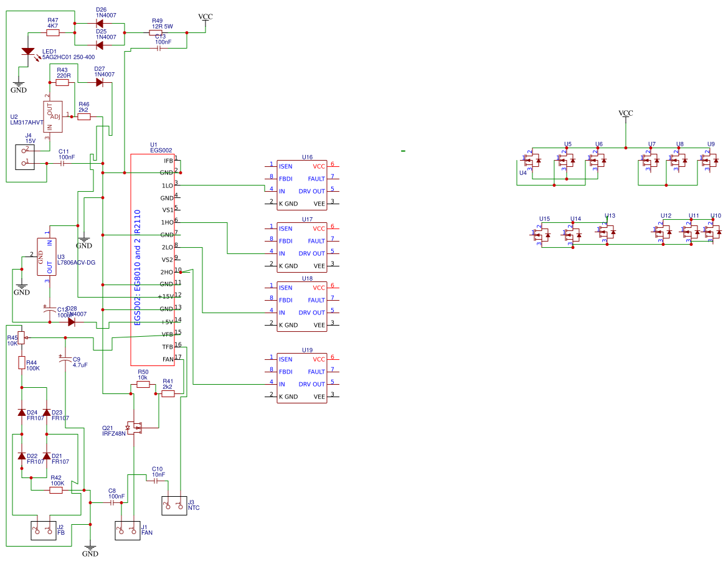Click the J4 15V connector

25,156
